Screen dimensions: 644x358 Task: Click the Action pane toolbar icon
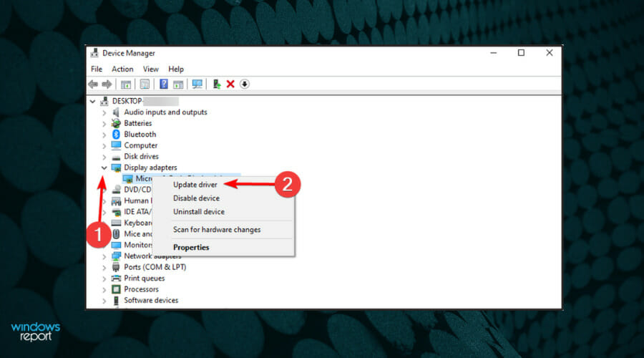coord(178,84)
